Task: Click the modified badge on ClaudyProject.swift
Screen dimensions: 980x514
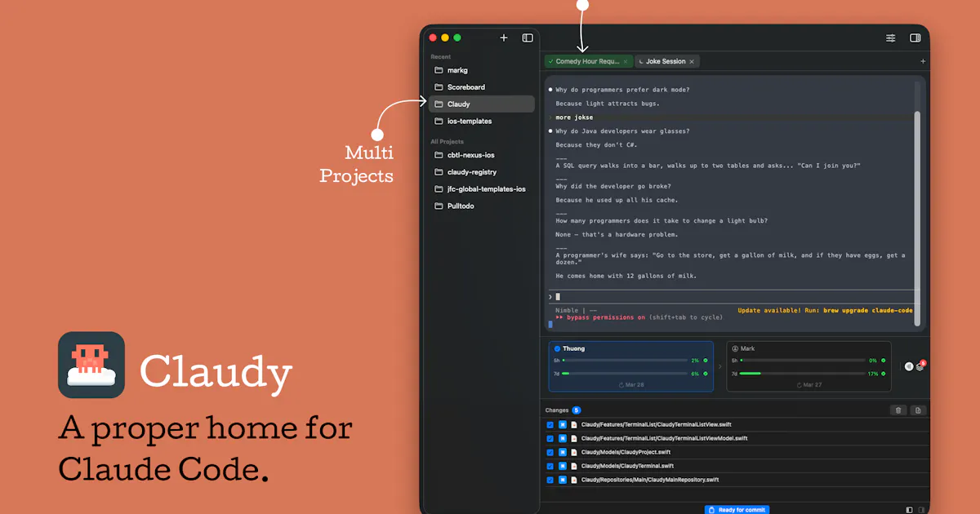Action: point(563,452)
